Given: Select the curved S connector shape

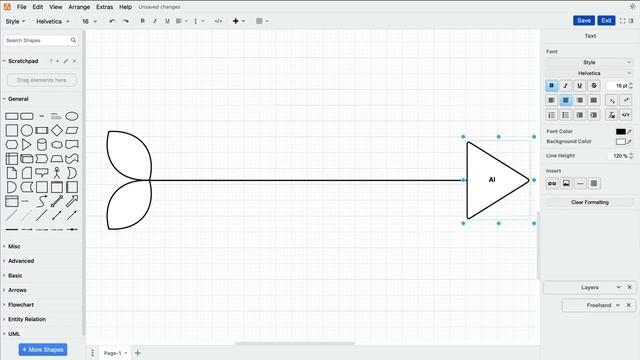Looking at the screenshot, I should (42, 201).
